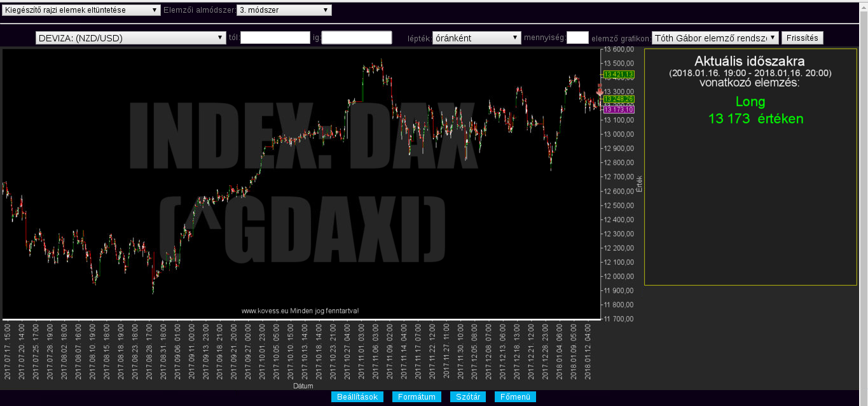Open the Szótár dictionary
The image size is (868, 406).
[468, 397]
